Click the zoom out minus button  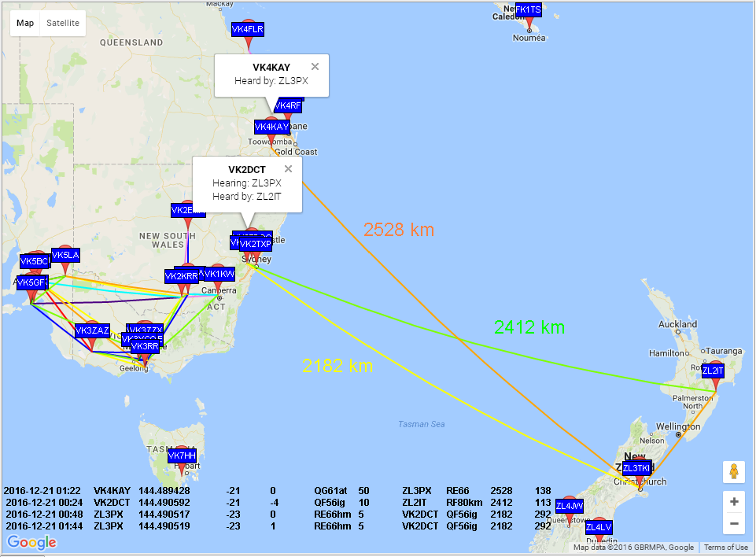click(x=734, y=523)
